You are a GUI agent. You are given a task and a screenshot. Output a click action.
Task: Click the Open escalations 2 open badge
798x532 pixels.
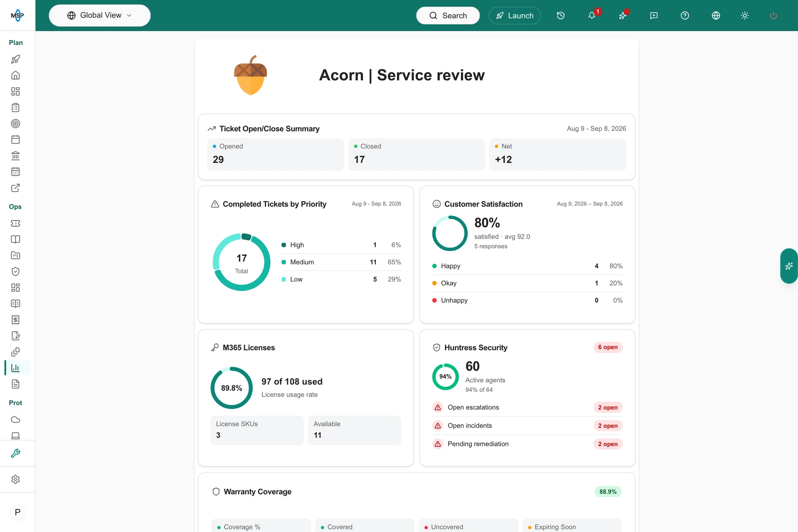coord(608,407)
